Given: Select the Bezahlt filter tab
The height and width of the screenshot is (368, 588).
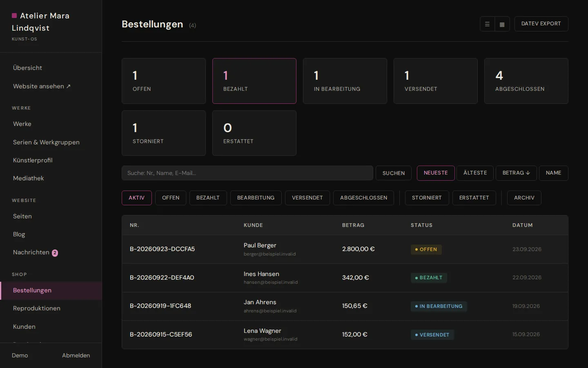Looking at the screenshot, I should point(208,198).
